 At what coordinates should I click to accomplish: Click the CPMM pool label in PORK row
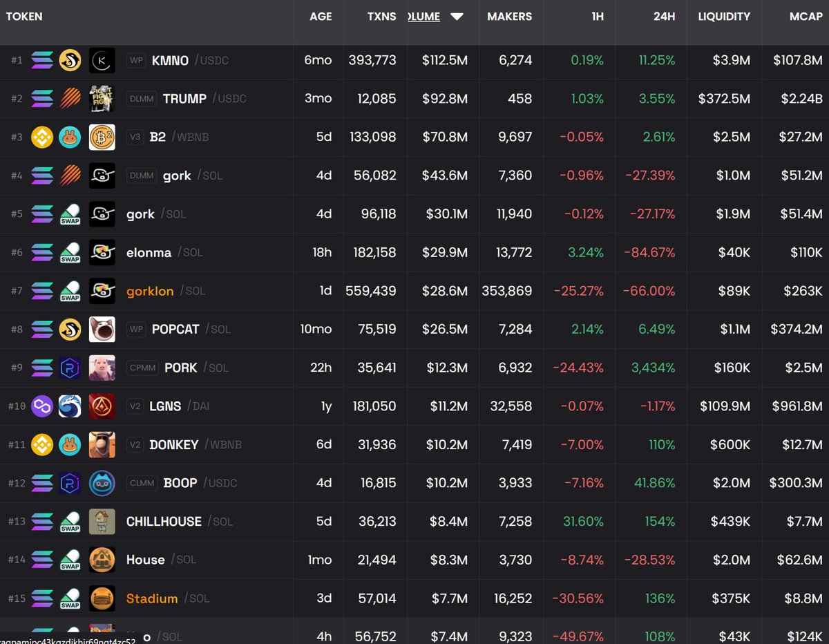coord(142,368)
